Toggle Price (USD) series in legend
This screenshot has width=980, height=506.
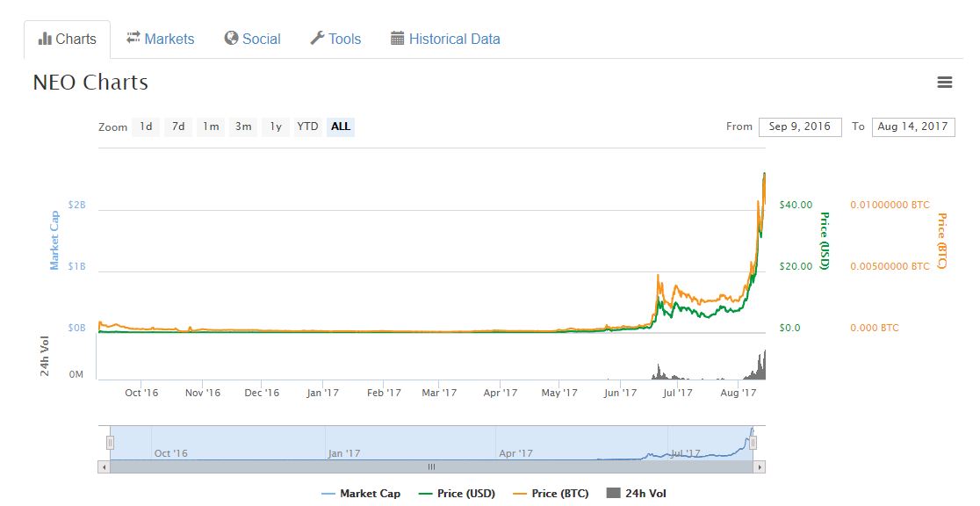pos(457,494)
